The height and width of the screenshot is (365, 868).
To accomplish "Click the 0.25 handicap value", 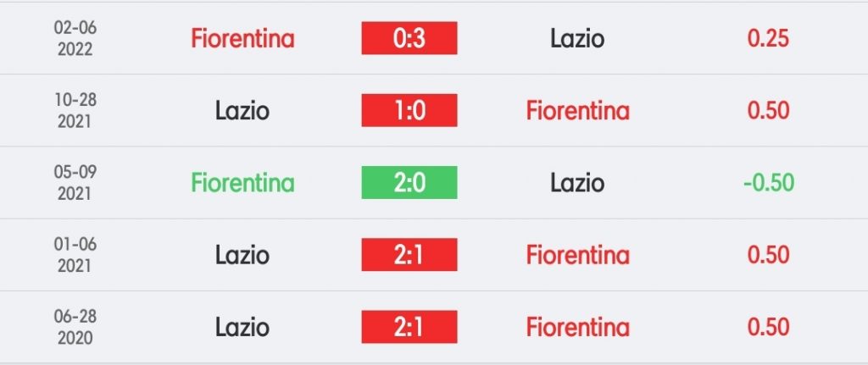I will coord(768,38).
